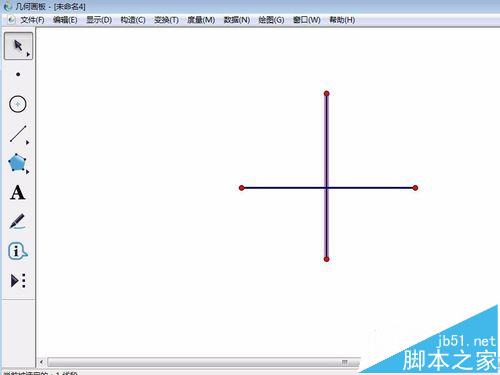This screenshot has width=500, height=375.
Task: Select the Text tool labeled A
Action: pos(18,193)
